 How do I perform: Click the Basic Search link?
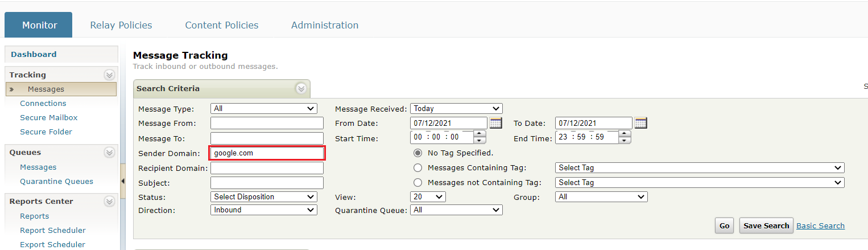point(820,226)
